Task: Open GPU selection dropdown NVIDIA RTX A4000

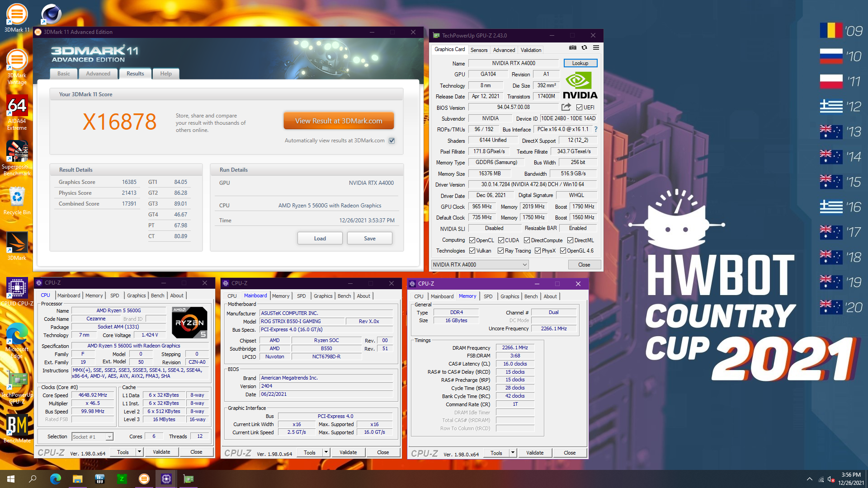Action: tap(480, 265)
